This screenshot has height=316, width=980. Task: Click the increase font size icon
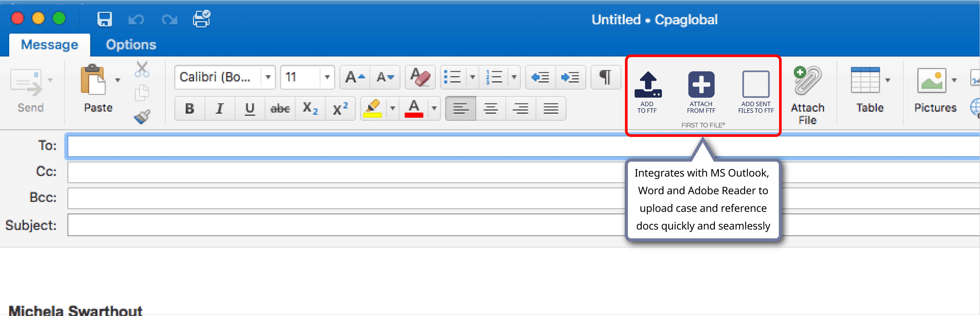(354, 77)
